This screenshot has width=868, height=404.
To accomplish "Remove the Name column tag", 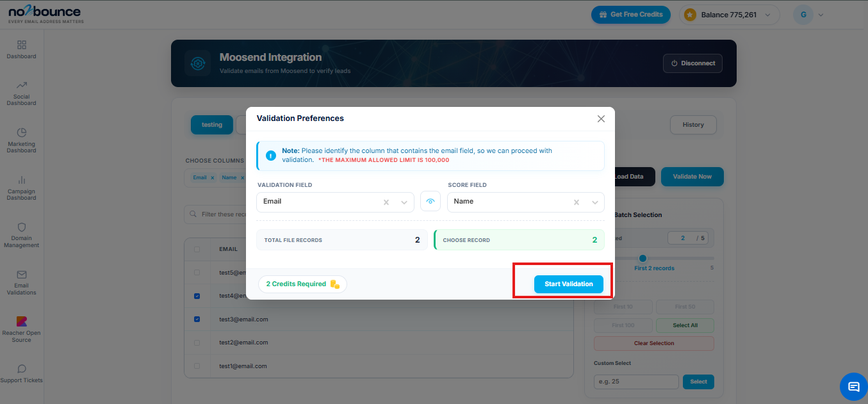I will (242, 178).
